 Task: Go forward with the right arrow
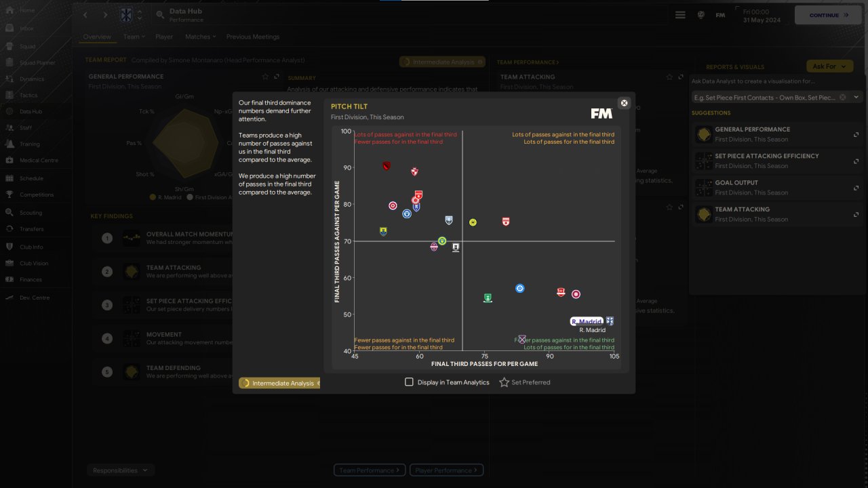tap(105, 14)
